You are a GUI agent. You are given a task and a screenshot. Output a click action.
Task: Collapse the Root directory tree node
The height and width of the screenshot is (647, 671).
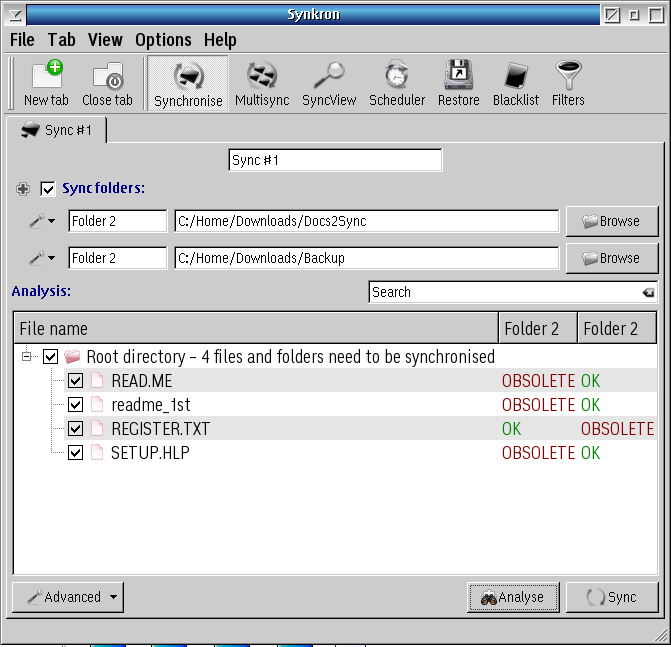point(26,356)
